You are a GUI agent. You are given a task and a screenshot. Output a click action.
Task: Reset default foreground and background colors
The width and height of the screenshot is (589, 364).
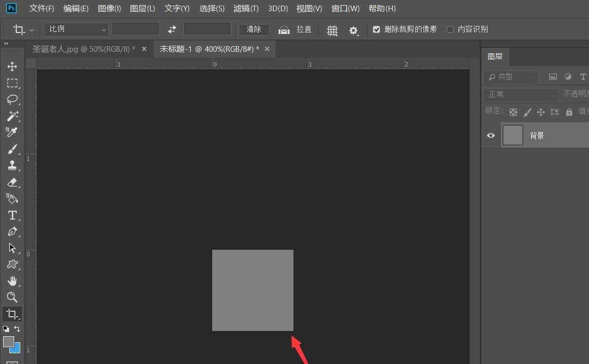pos(6,328)
